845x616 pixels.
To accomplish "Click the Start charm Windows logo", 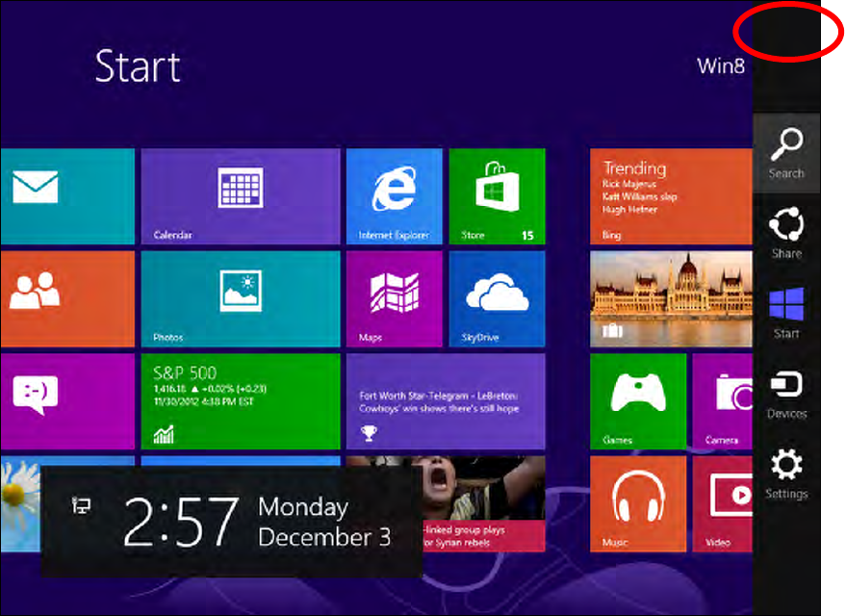I will [x=786, y=304].
